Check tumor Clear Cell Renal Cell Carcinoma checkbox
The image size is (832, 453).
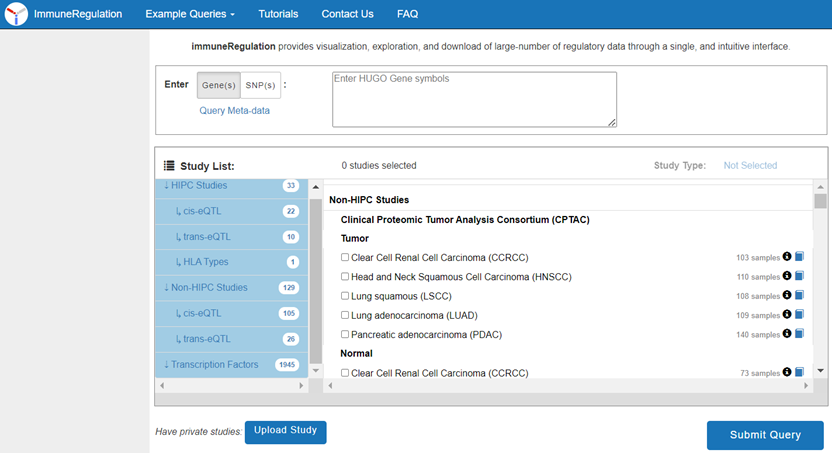tap(345, 258)
